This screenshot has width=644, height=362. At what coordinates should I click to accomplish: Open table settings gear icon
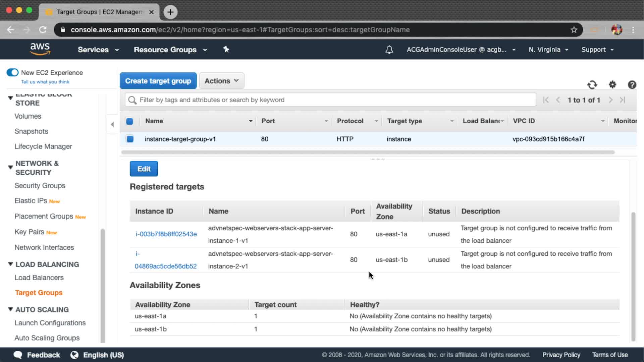coord(612,85)
